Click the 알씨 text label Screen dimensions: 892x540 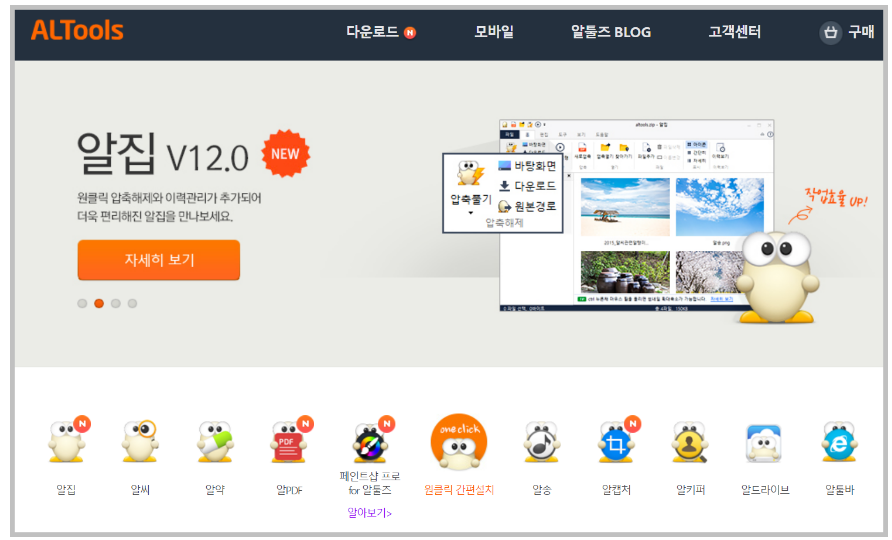tap(140, 489)
